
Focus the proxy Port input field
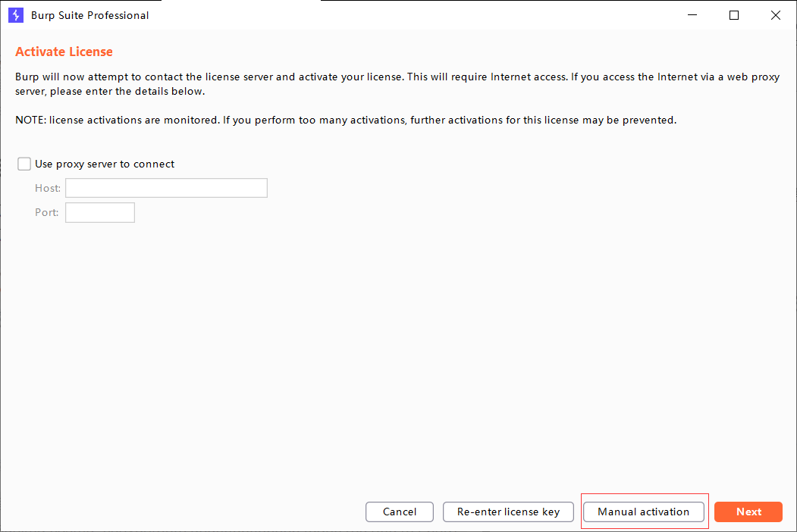tap(100, 212)
